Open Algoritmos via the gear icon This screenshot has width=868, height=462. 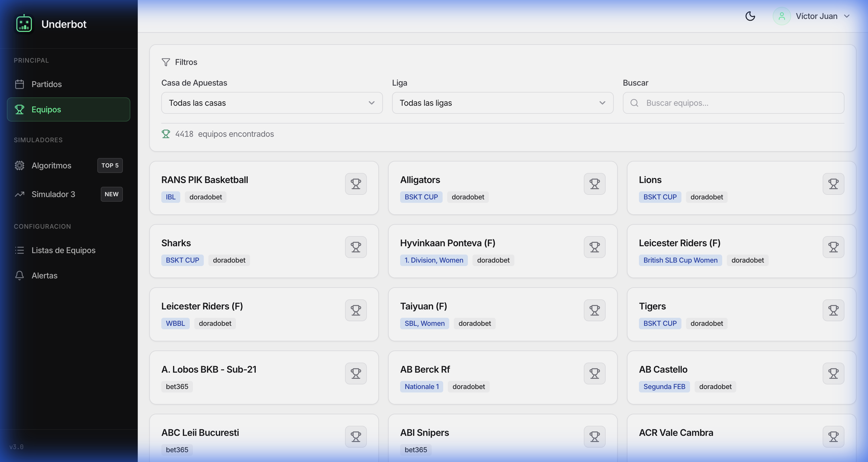[19, 165]
